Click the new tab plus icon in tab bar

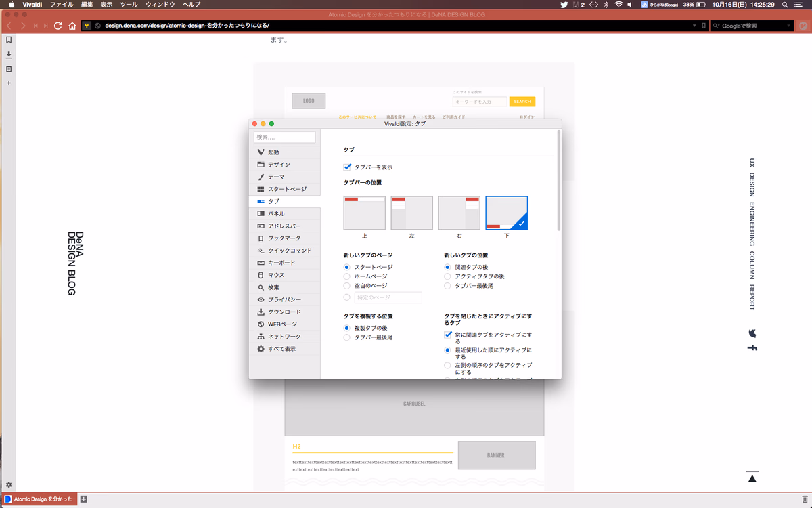pos(84,499)
